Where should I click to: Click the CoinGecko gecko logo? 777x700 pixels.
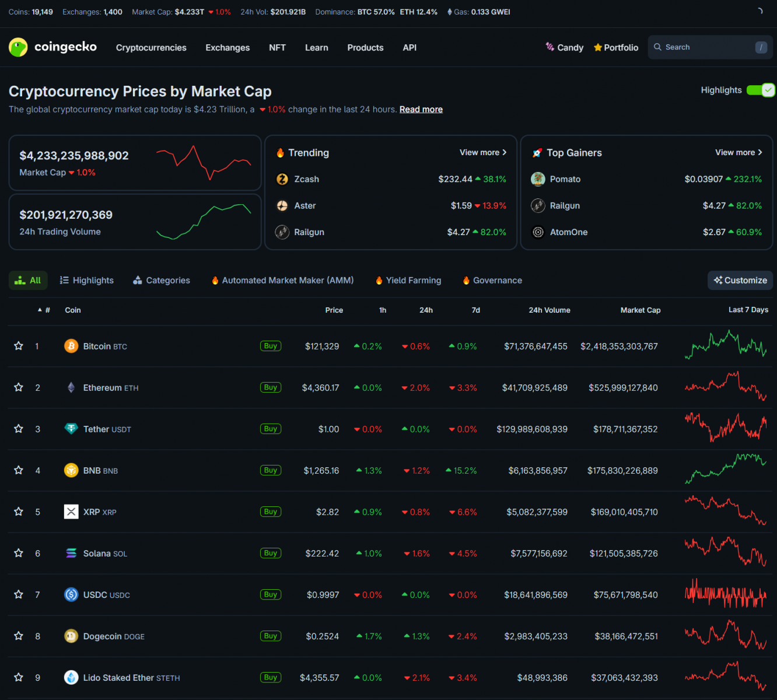19,47
